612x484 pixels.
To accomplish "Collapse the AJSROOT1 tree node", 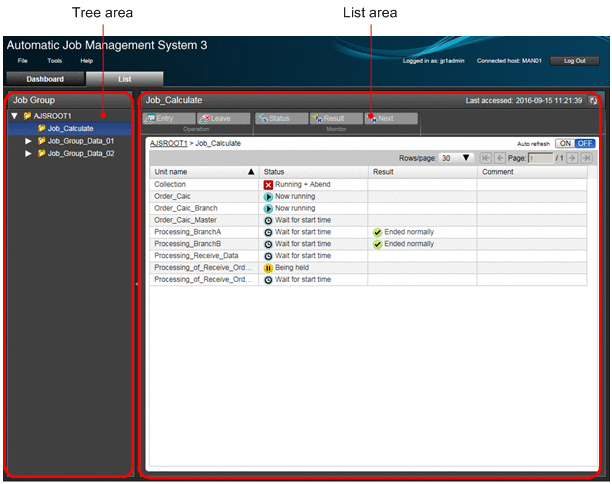I will pos(14,116).
